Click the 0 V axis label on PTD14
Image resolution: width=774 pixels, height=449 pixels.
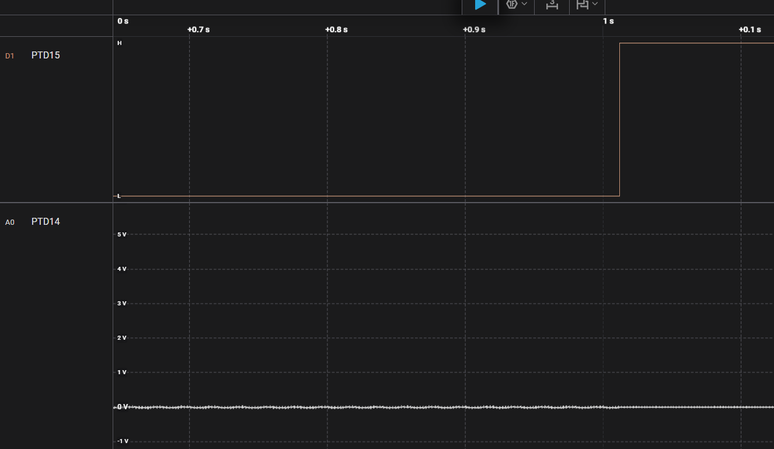123,407
